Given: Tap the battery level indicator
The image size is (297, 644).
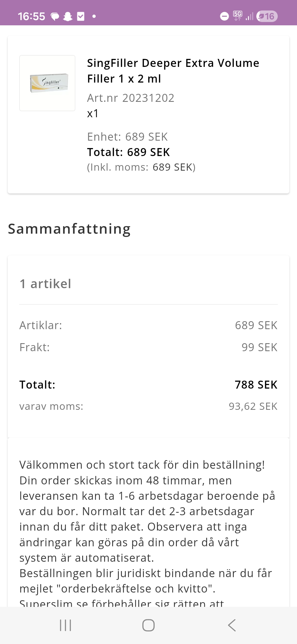Looking at the screenshot, I should 267,17.
